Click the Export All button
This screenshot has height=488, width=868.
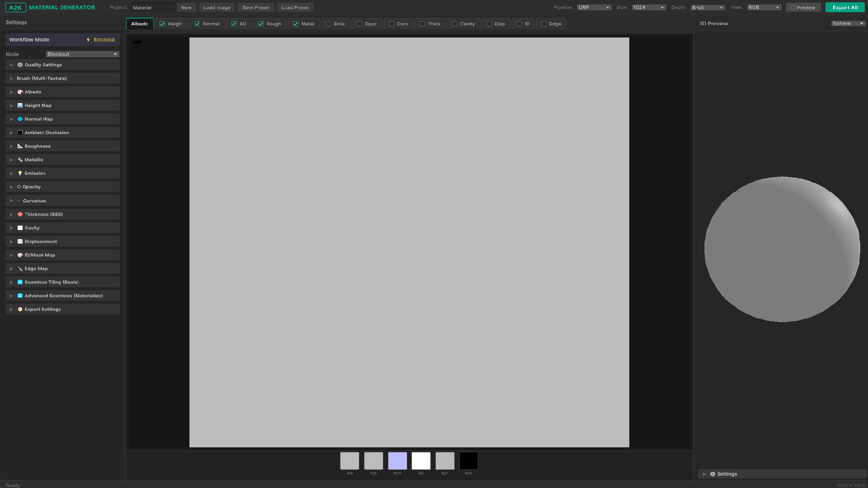844,8
